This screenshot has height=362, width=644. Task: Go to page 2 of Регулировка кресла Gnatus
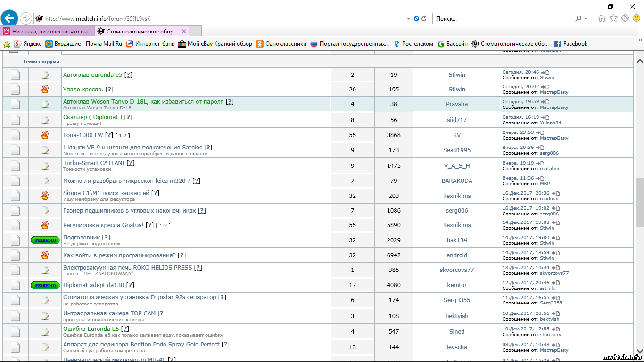point(166,226)
